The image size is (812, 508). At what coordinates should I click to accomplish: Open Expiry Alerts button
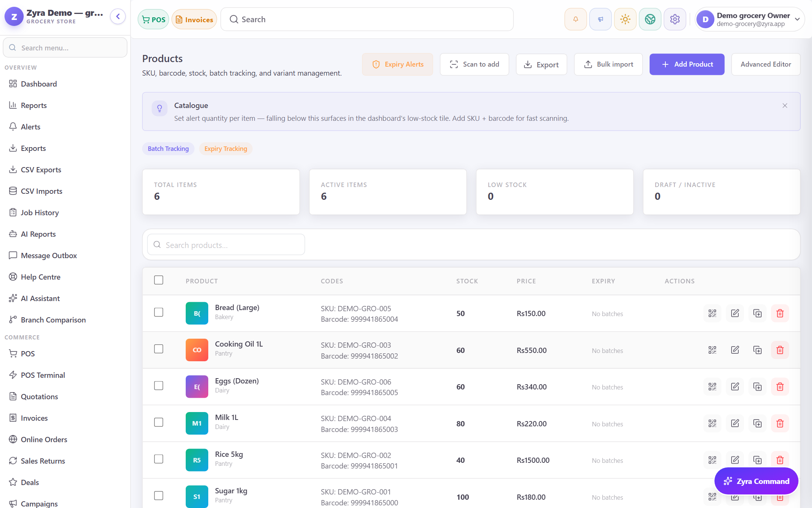click(x=397, y=64)
